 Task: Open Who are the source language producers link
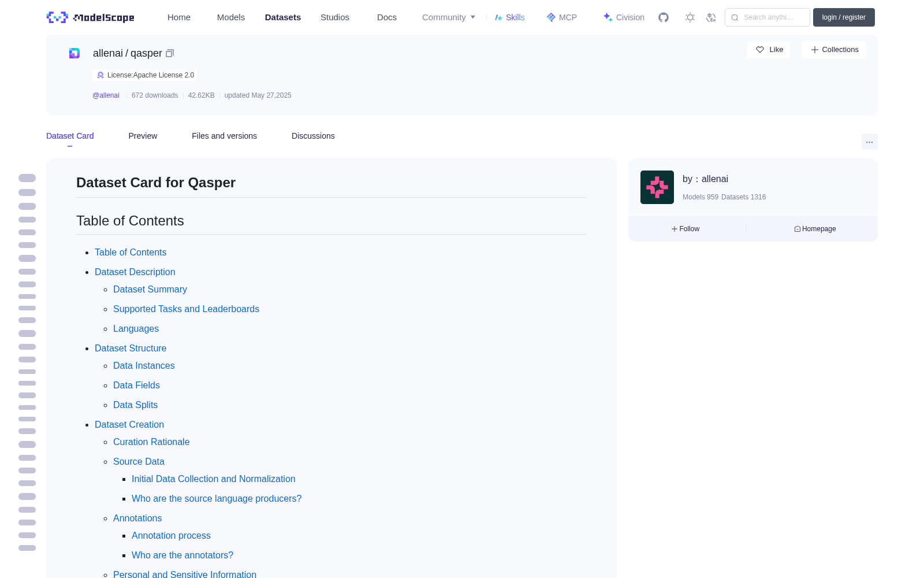[217, 498]
